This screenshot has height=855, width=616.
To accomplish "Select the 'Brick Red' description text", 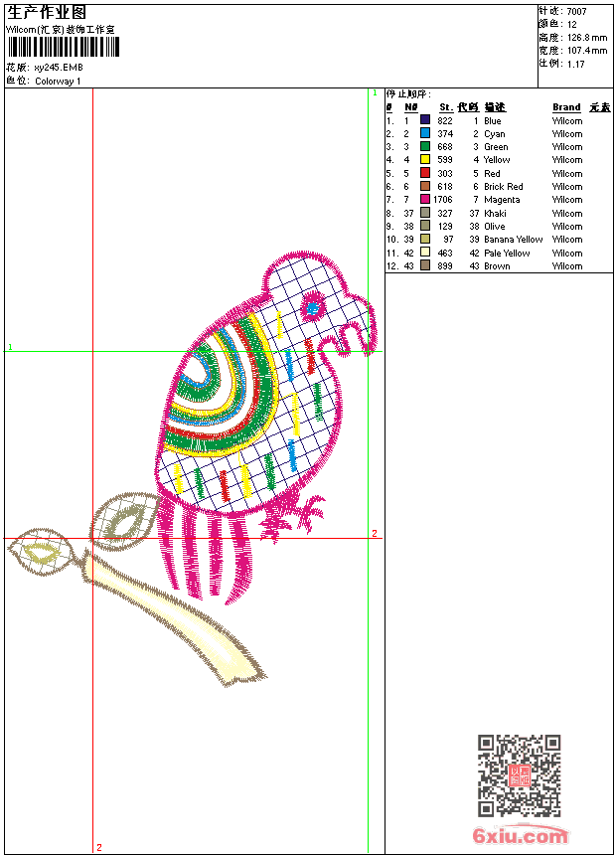I will point(503,187).
